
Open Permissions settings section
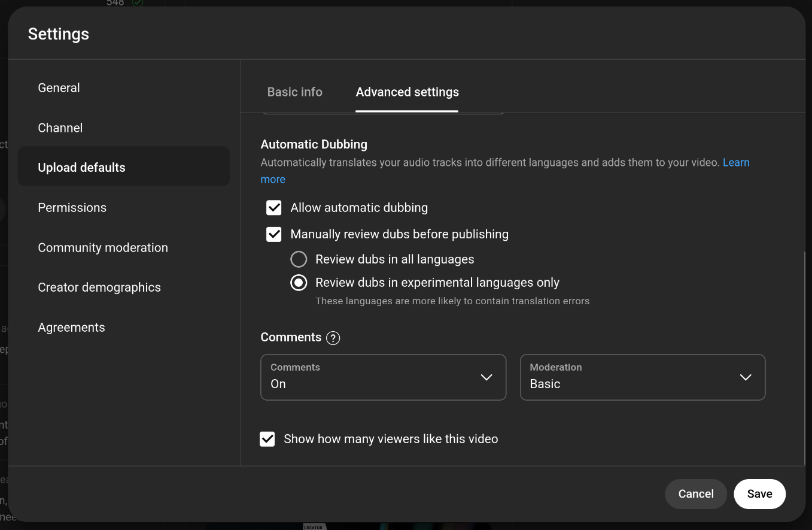click(x=72, y=208)
